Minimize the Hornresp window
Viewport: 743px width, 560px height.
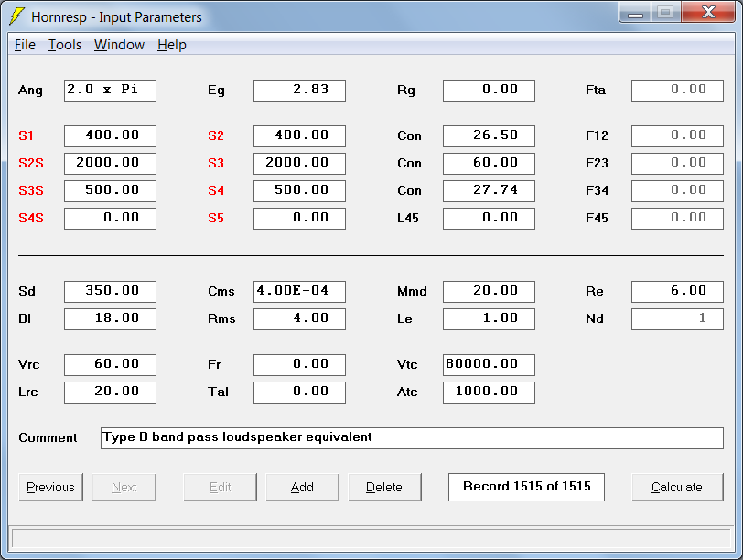click(635, 12)
